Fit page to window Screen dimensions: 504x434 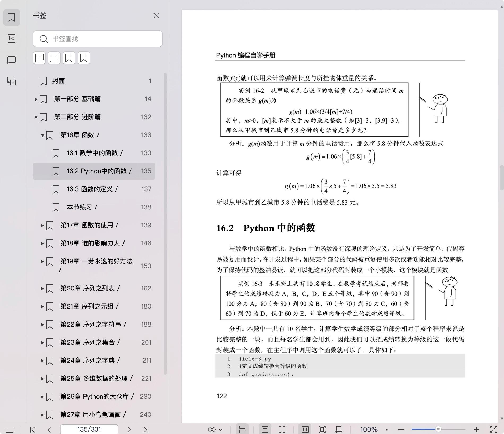[322, 429]
